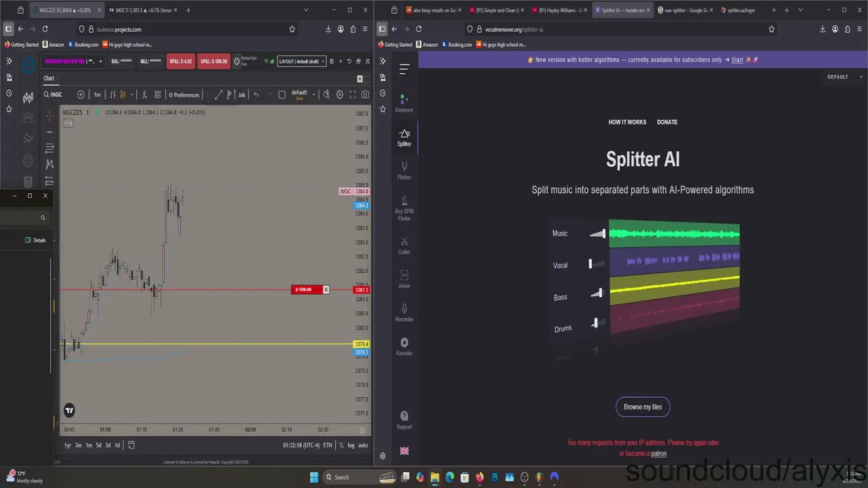Viewport: 868px width, 488px height.
Task: Close the $-588.00 position on the chart
Action: pos(325,290)
